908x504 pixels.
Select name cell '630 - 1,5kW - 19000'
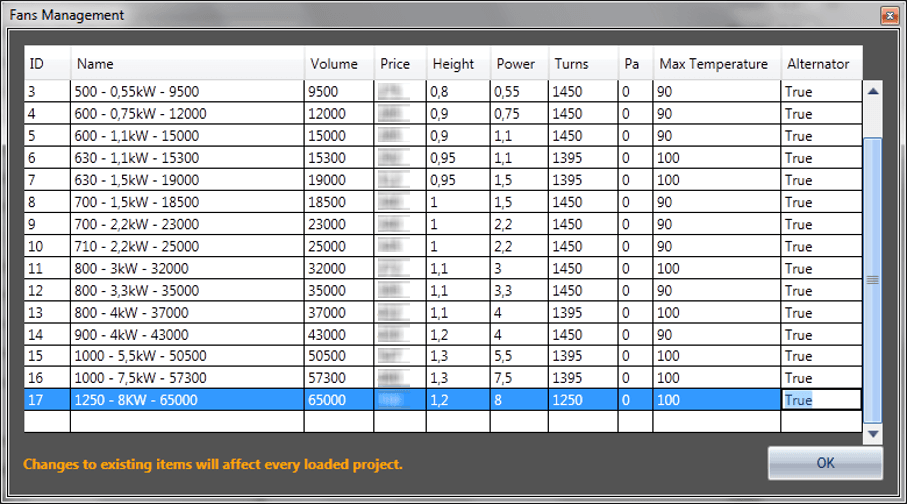[187, 180]
